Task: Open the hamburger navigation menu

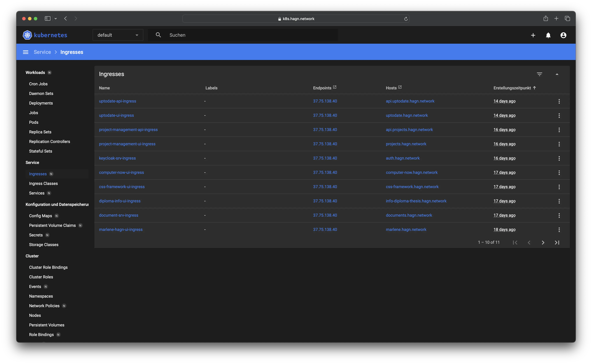Action: pyautogui.click(x=25, y=52)
